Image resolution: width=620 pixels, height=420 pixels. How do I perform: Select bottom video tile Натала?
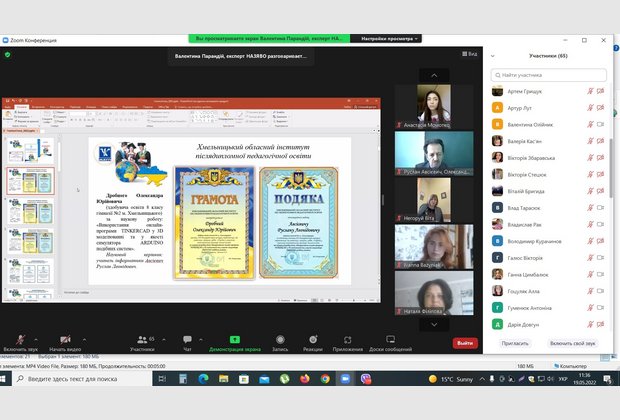tap(434, 293)
